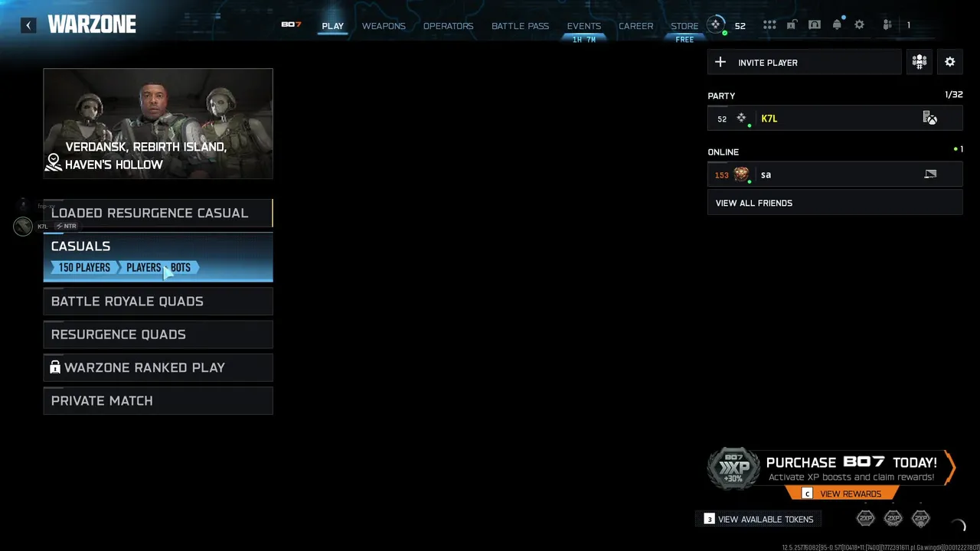This screenshot has width=980, height=551.
Task: Click the level number 52 in header
Action: 740,26
